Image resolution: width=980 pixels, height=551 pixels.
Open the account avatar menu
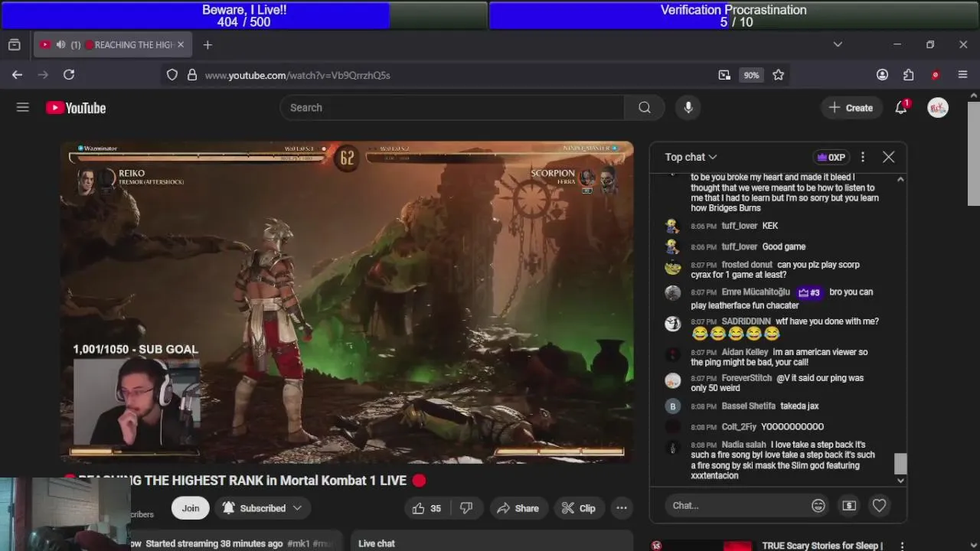pyautogui.click(x=938, y=108)
